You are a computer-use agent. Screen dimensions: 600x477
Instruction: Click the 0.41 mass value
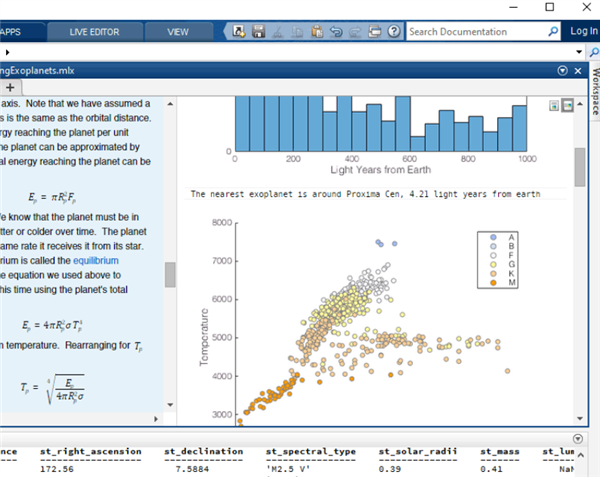click(x=491, y=469)
